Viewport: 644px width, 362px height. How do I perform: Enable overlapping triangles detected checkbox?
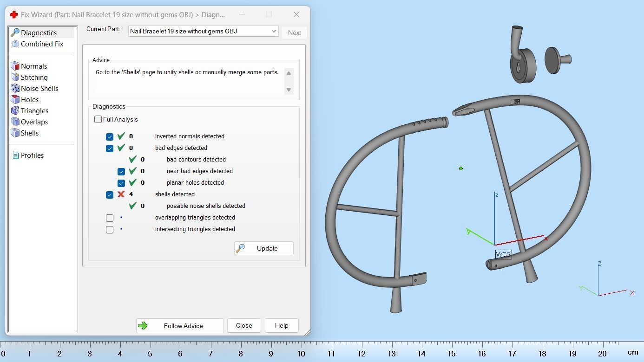pyautogui.click(x=110, y=218)
